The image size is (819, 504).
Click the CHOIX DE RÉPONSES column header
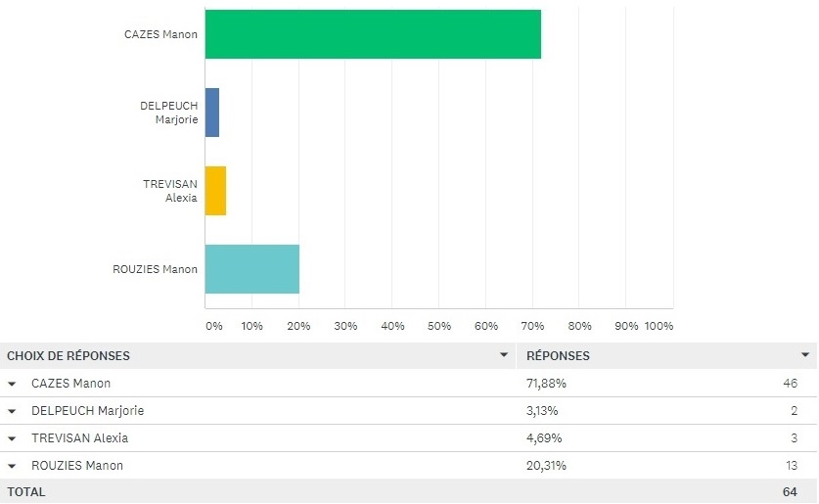point(68,356)
